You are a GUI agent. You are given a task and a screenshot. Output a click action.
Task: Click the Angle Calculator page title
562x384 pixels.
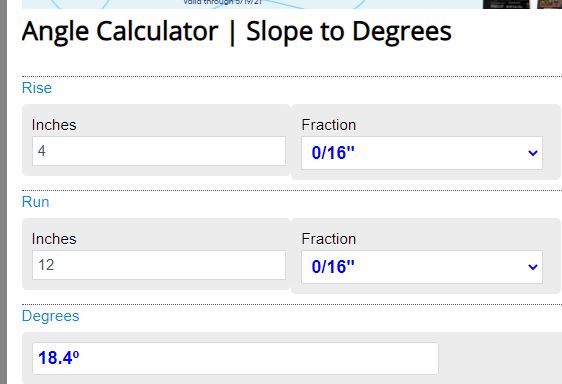pyautogui.click(x=237, y=32)
